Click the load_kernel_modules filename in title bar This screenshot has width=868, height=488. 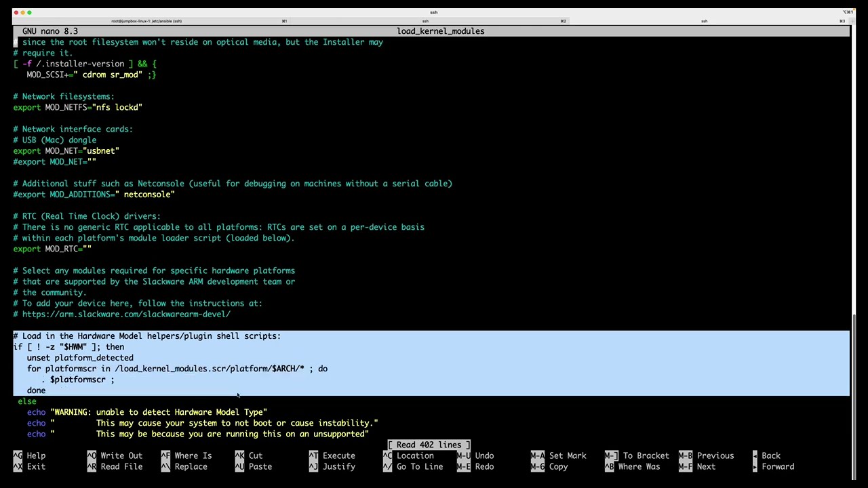[441, 31]
